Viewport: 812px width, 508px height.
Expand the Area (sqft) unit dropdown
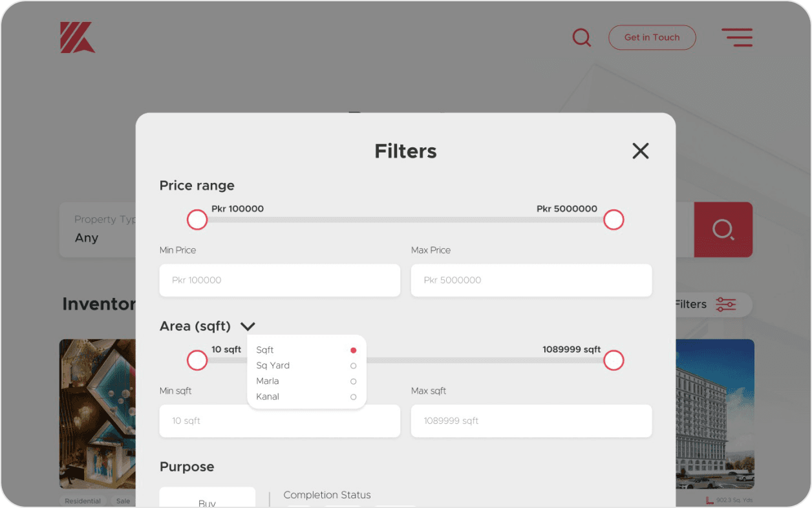tap(248, 326)
